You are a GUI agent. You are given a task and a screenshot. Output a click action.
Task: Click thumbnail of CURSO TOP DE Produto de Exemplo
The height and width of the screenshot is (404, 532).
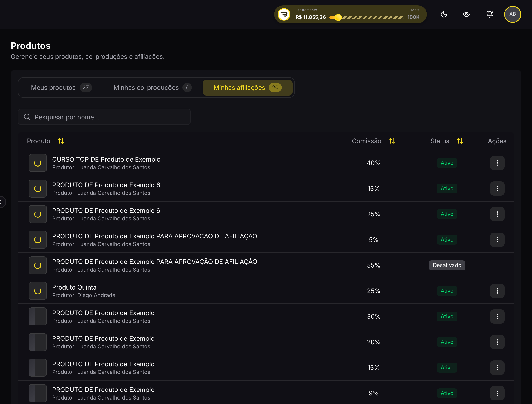(x=38, y=163)
